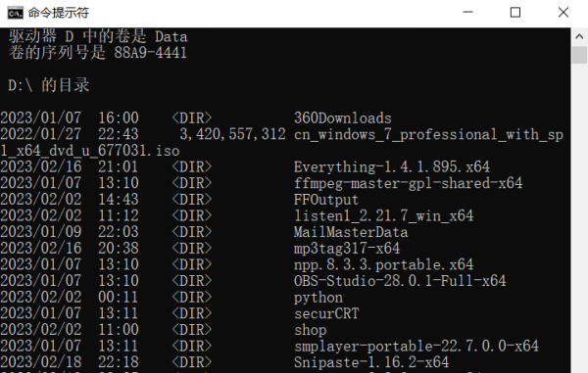The width and height of the screenshot is (588, 373).
Task: Click the time 21:01 on the Everything row
Action: (x=119, y=166)
